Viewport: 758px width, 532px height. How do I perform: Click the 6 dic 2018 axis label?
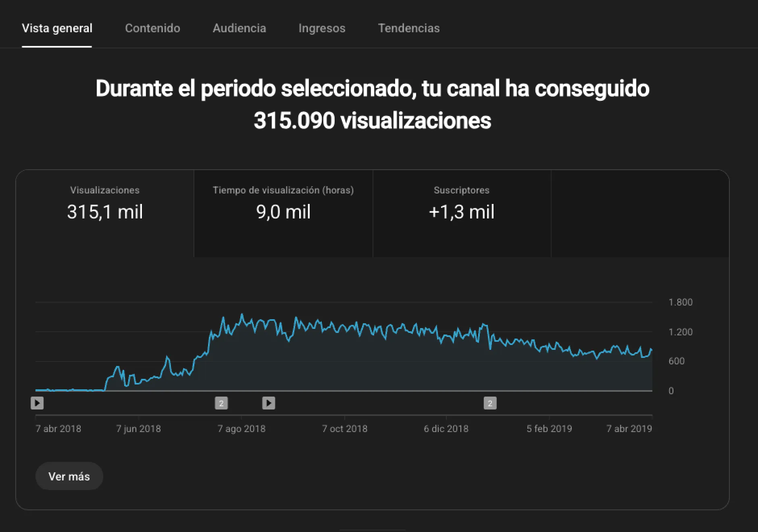tap(446, 428)
